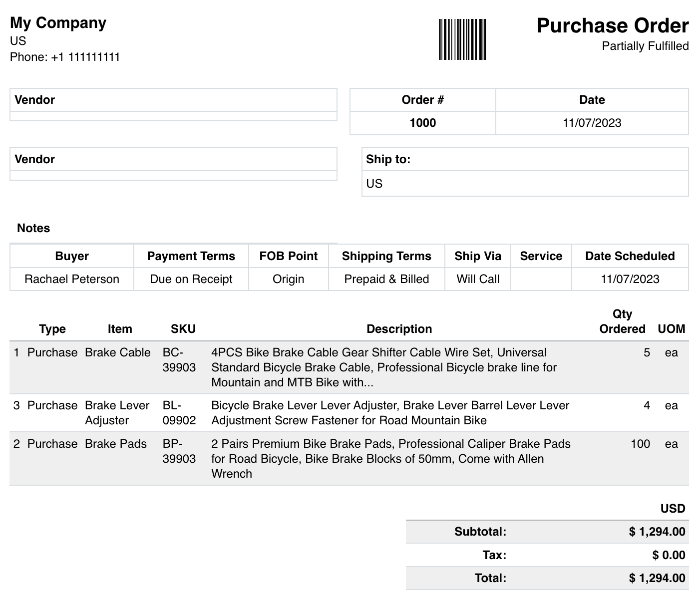
Task: Select the Brake Cable line item
Action: [117, 352]
